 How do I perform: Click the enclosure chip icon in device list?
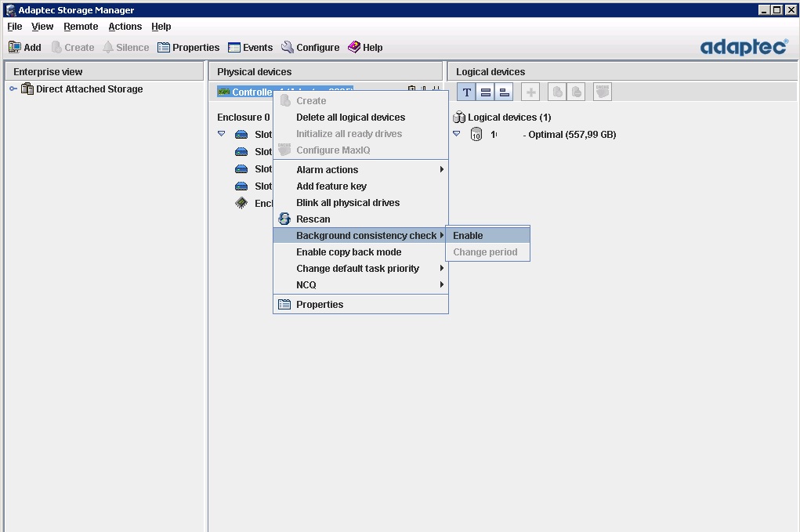coord(241,204)
